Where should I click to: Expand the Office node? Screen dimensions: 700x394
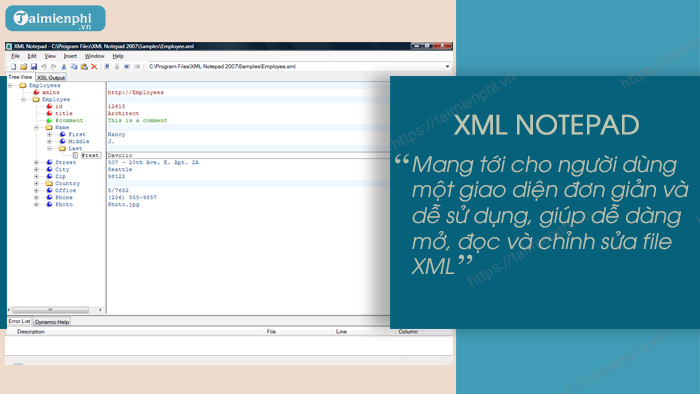[36, 191]
